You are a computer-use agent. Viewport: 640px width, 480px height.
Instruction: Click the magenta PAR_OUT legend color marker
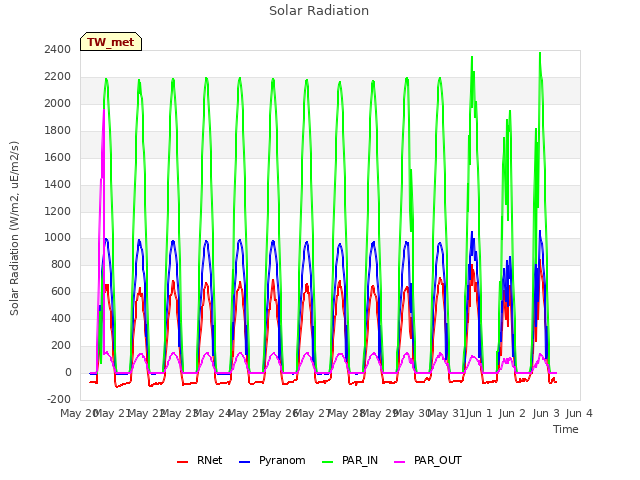click(x=400, y=462)
